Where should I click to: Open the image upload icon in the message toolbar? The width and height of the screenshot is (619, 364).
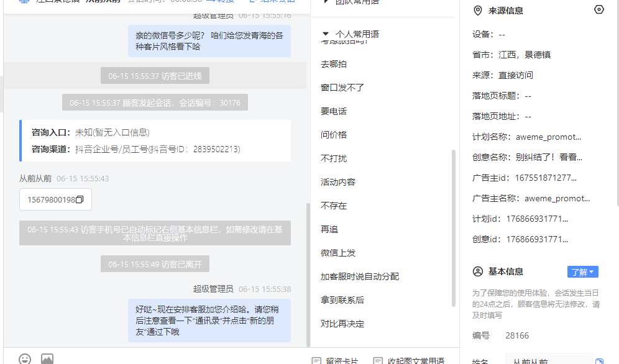[x=47, y=358]
